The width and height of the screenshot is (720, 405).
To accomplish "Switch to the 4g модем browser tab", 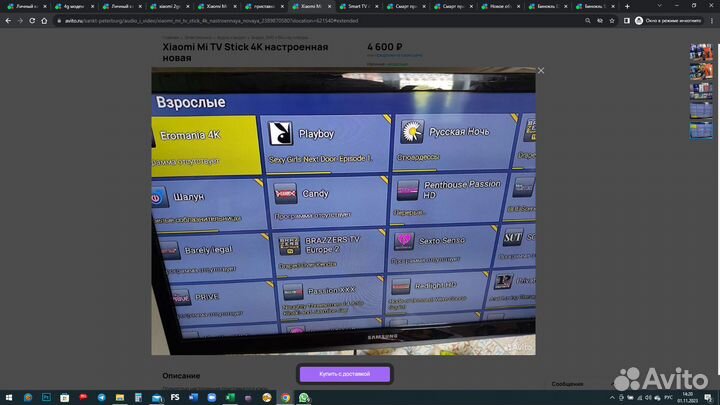I will [x=73, y=5].
